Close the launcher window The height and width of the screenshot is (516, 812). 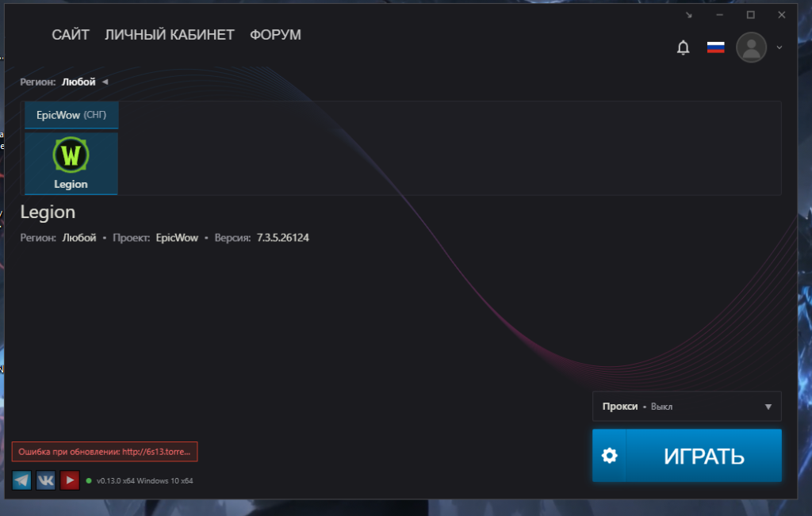point(781,15)
